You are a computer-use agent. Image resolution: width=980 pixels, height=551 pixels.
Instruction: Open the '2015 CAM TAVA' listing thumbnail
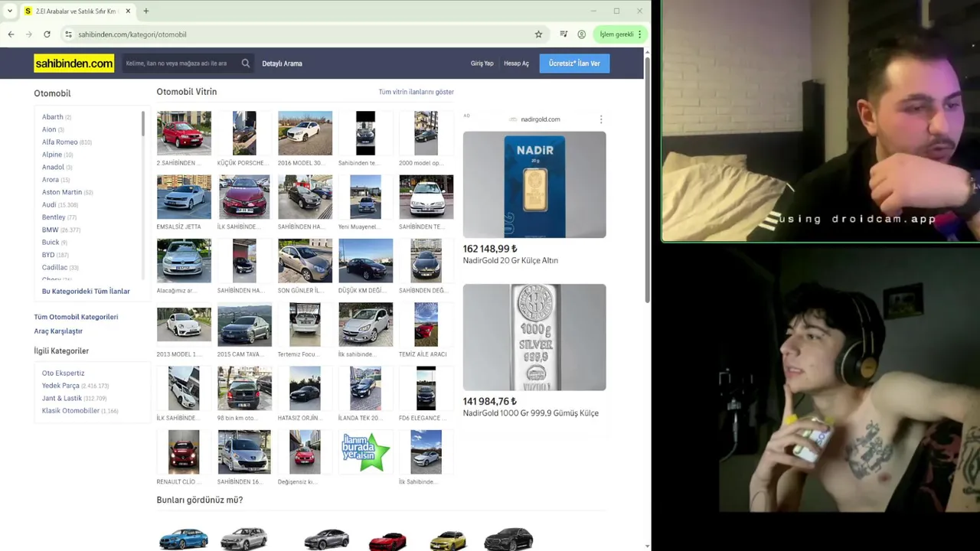pos(244,324)
